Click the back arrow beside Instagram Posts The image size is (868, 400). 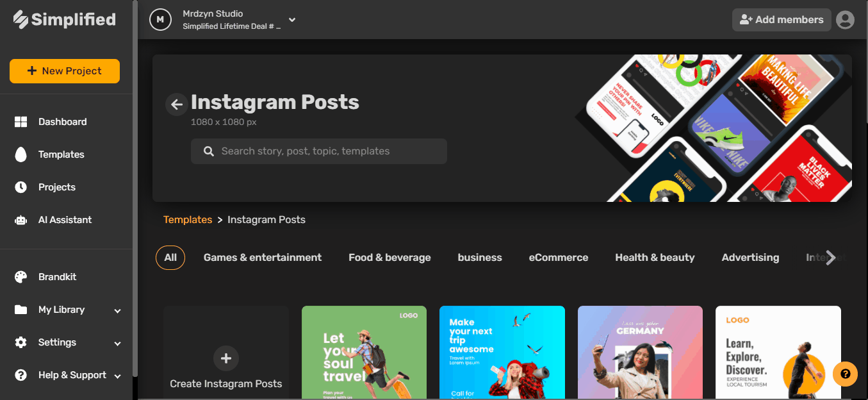click(177, 104)
